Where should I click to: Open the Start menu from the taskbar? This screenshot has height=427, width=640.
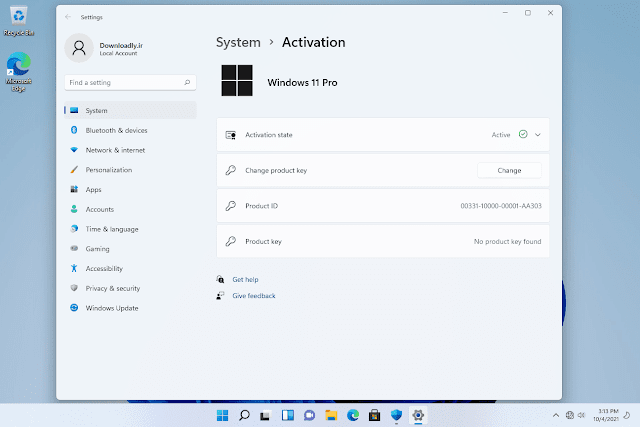222,416
